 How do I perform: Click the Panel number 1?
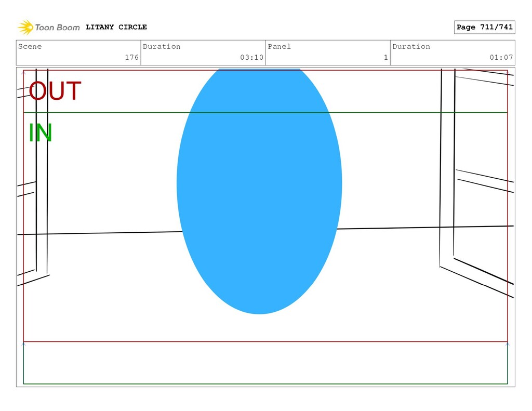[x=386, y=57]
